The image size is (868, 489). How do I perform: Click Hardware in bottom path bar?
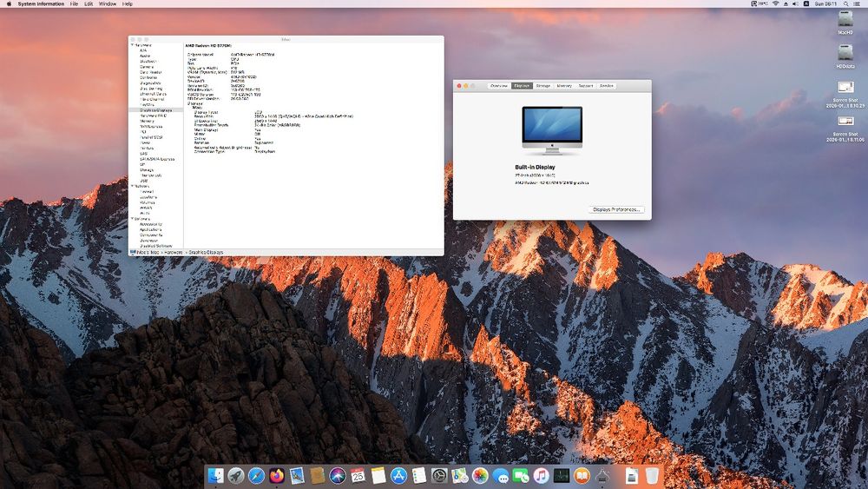click(x=174, y=252)
